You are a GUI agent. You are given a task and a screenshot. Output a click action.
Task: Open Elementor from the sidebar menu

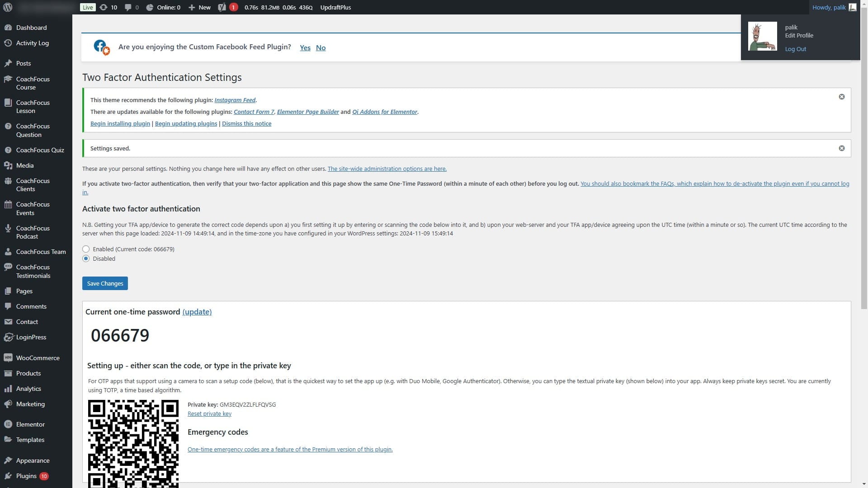click(x=30, y=424)
